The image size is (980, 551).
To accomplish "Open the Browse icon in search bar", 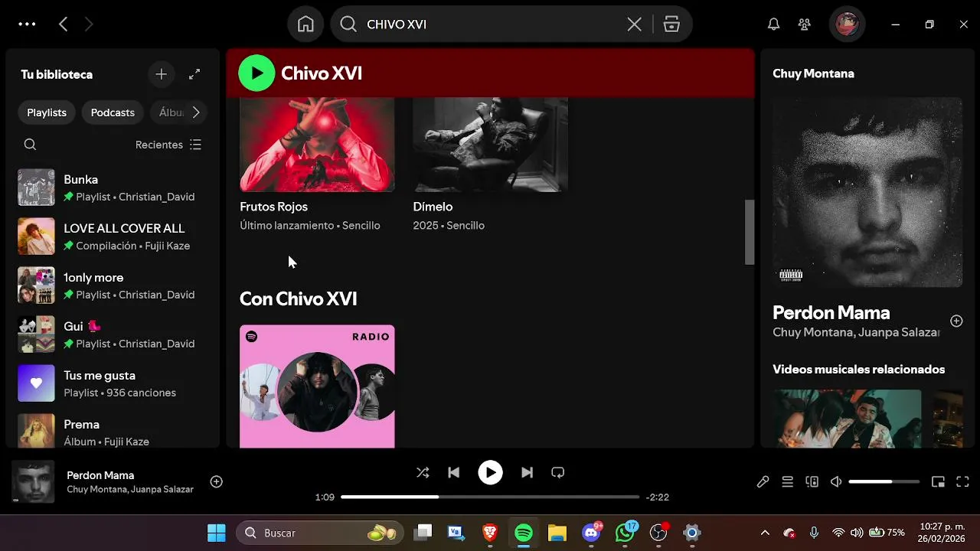I will tap(671, 24).
